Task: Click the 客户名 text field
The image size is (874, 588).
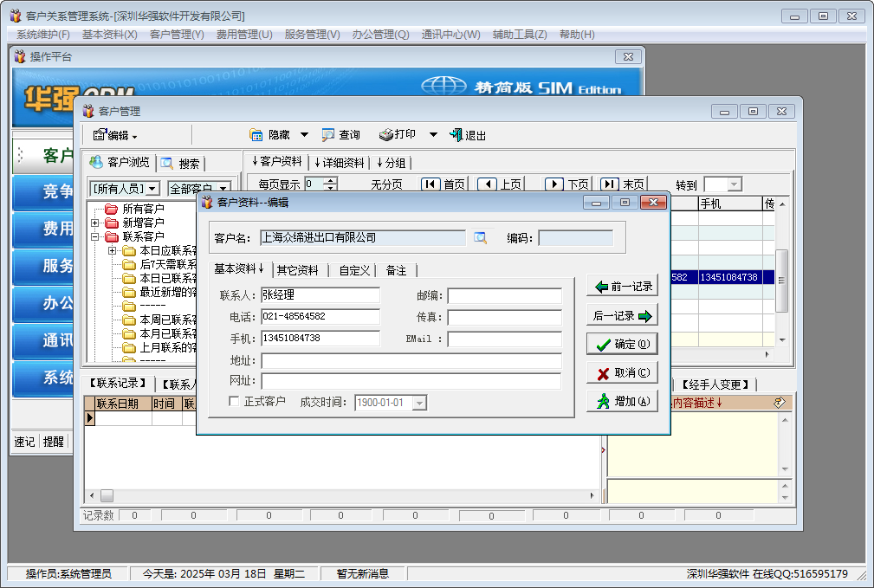Action: click(x=363, y=238)
